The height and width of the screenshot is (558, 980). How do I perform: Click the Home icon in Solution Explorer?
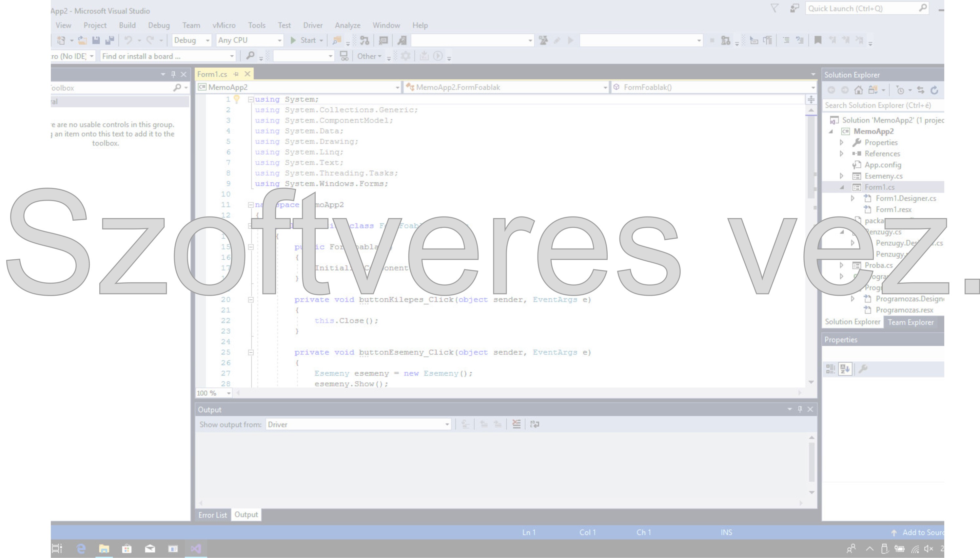(x=858, y=90)
